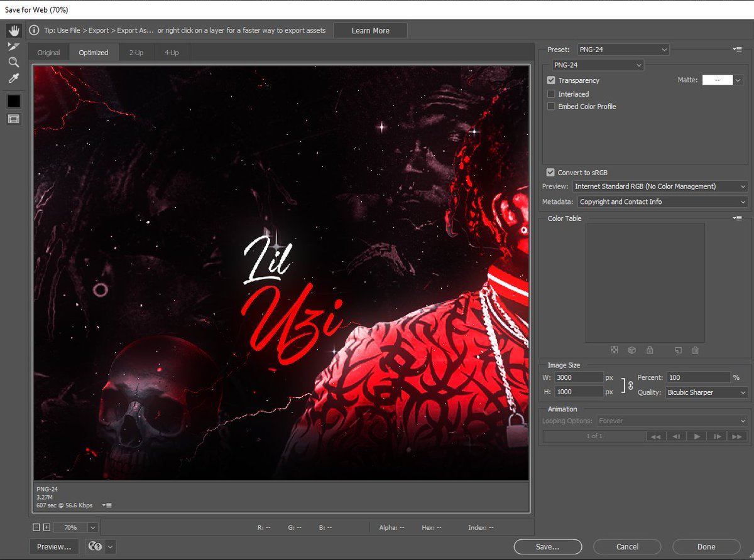Switch to the Original tab
Screen dimensions: 754x560
pos(48,53)
